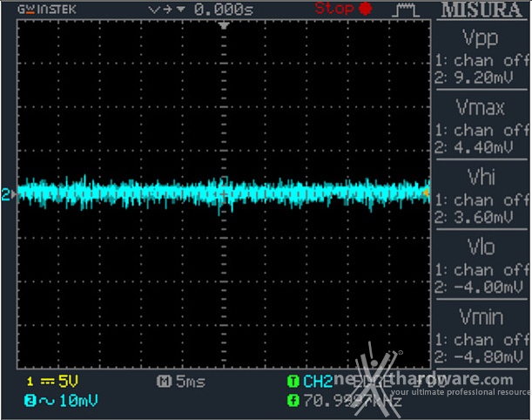Click the 9.20mV Vpp reading
Screen dimensions: 532x420
pyautogui.click(x=483, y=78)
